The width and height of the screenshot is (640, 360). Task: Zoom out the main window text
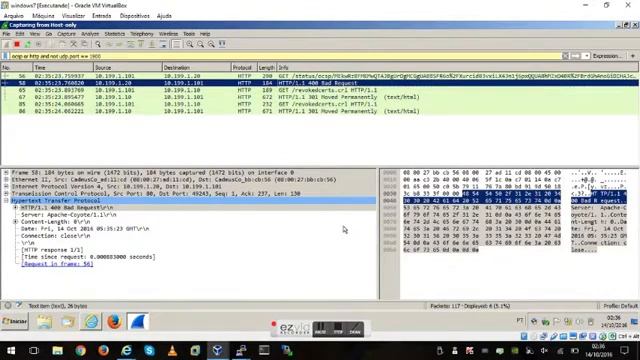click(x=200, y=44)
